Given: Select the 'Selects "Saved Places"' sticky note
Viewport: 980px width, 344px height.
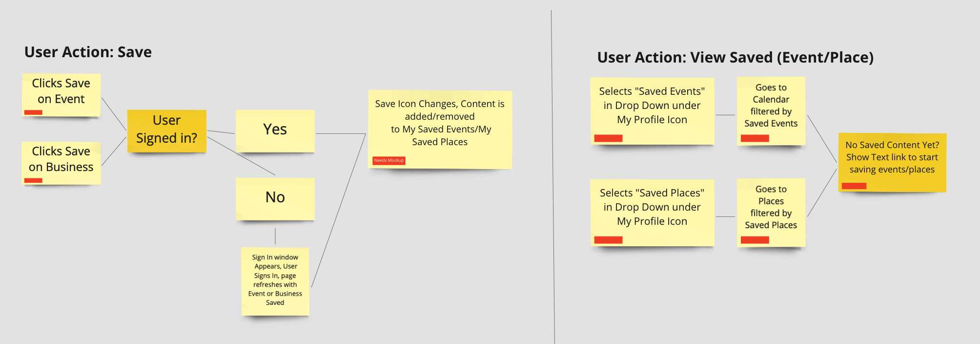Looking at the screenshot, I should [x=652, y=213].
